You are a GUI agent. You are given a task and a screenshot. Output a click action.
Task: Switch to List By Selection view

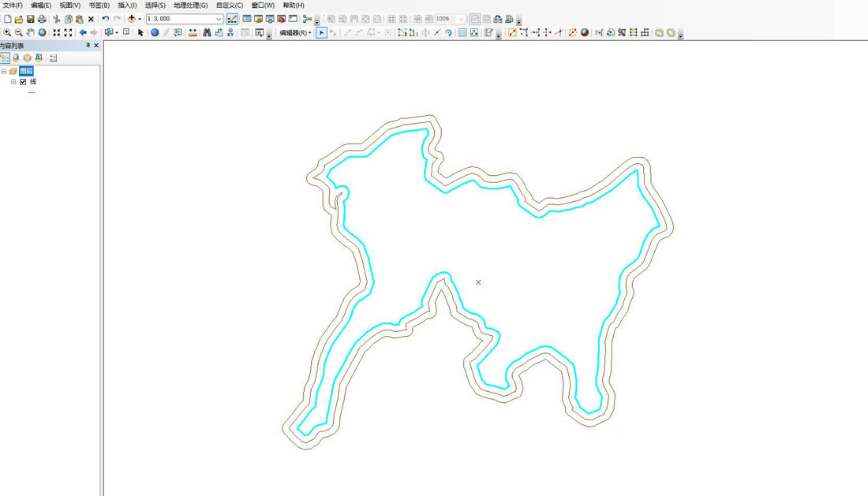(x=39, y=58)
